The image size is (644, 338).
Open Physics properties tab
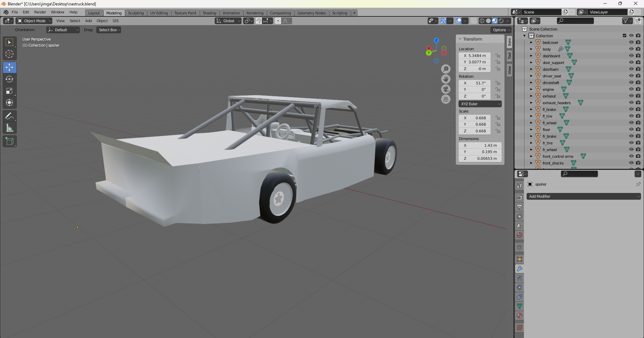(520, 287)
